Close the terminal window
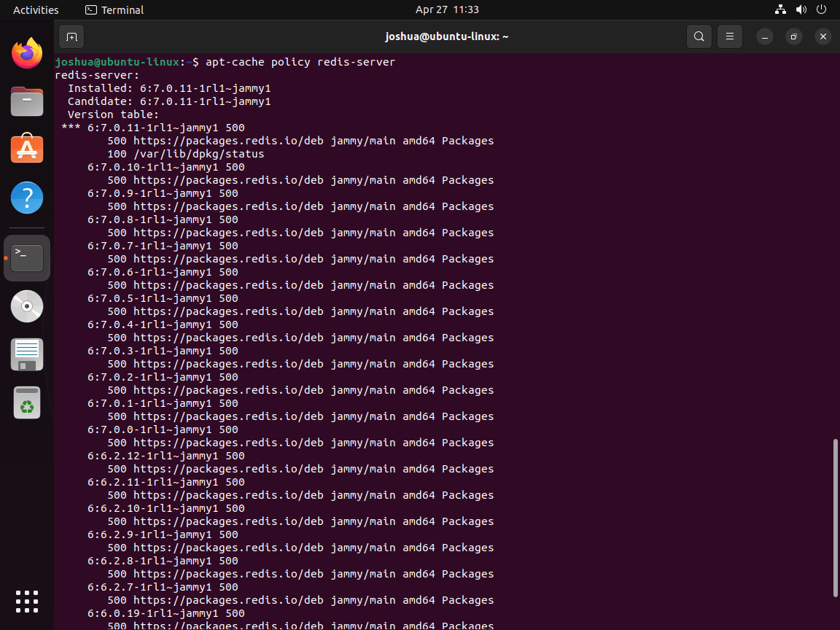Image resolution: width=840 pixels, height=630 pixels. [x=823, y=36]
